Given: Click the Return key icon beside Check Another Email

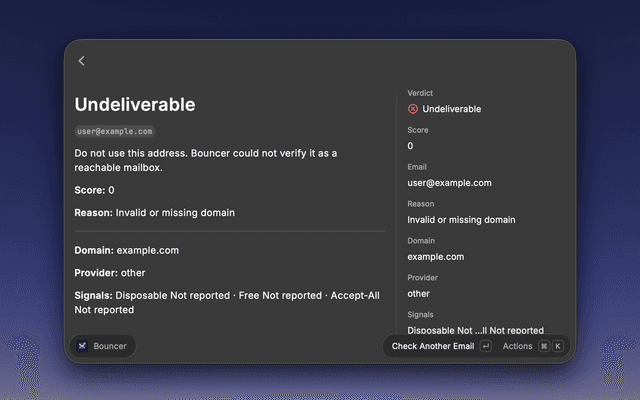Looking at the screenshot, I should [486, 346].
